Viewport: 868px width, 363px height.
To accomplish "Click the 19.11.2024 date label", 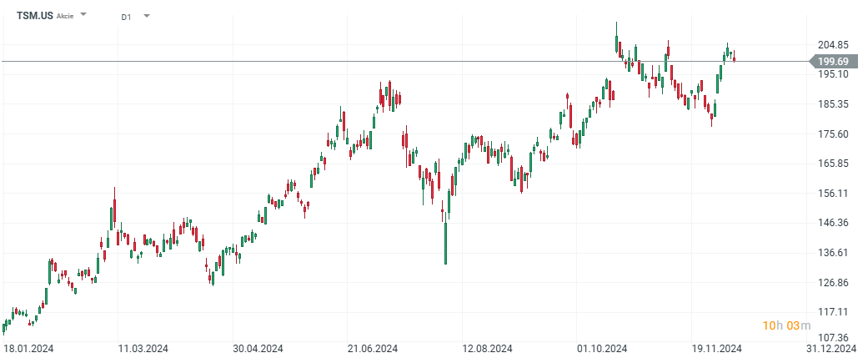I will [x=719, y=348].
